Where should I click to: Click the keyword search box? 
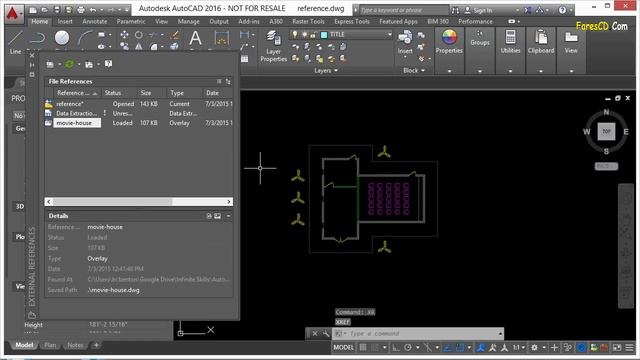(x=403, y=10)
